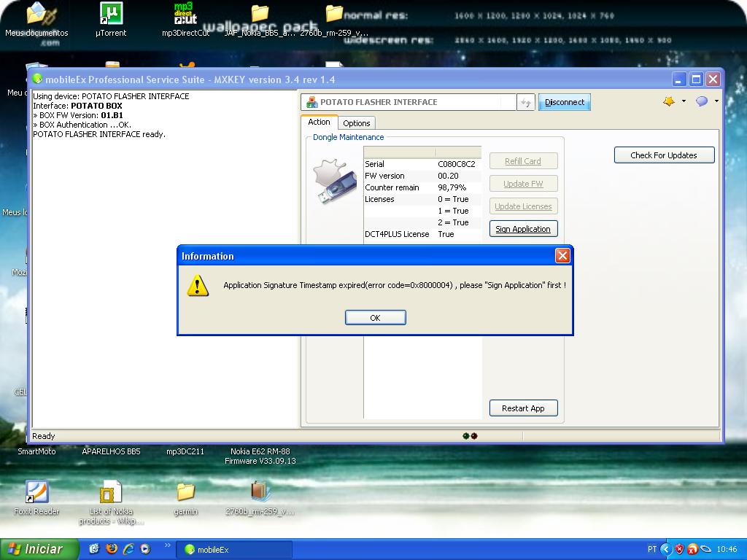The height and width of the screenshot is (560, 747).
Task: Click the taskbar clock showing 10:46
Action: [x=727, y=549]
